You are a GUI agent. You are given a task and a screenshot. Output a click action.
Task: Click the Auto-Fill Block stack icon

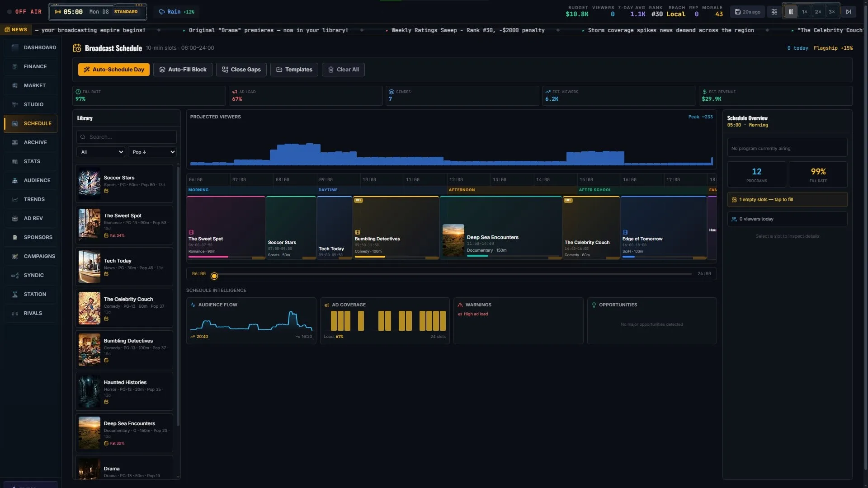[x=162, y=70]
